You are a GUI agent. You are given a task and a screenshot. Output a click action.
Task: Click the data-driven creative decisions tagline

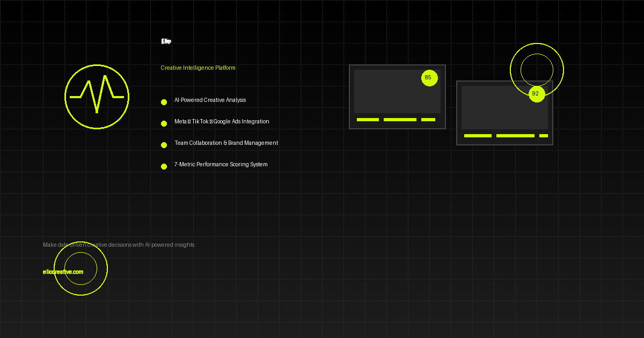pos(119,245)
